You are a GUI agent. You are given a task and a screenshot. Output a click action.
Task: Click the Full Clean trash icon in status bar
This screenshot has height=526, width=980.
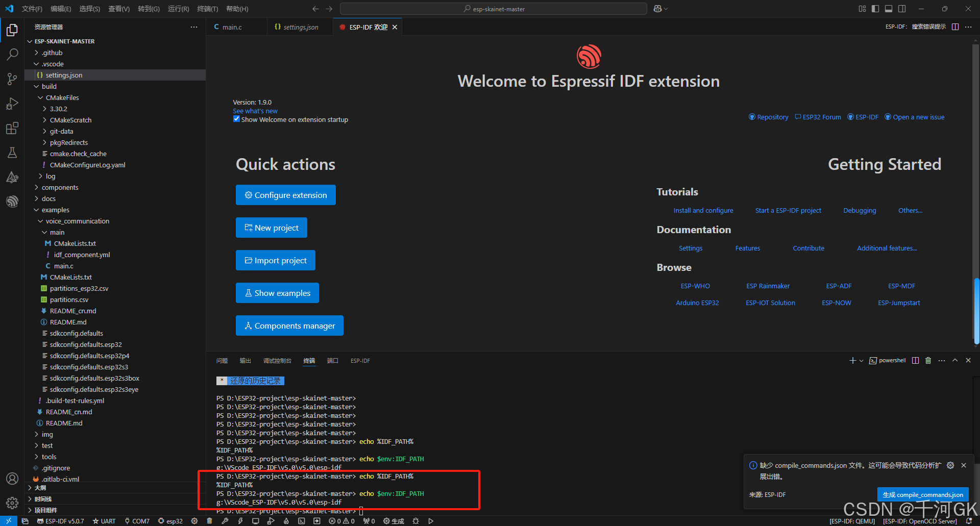coord(209,521)
